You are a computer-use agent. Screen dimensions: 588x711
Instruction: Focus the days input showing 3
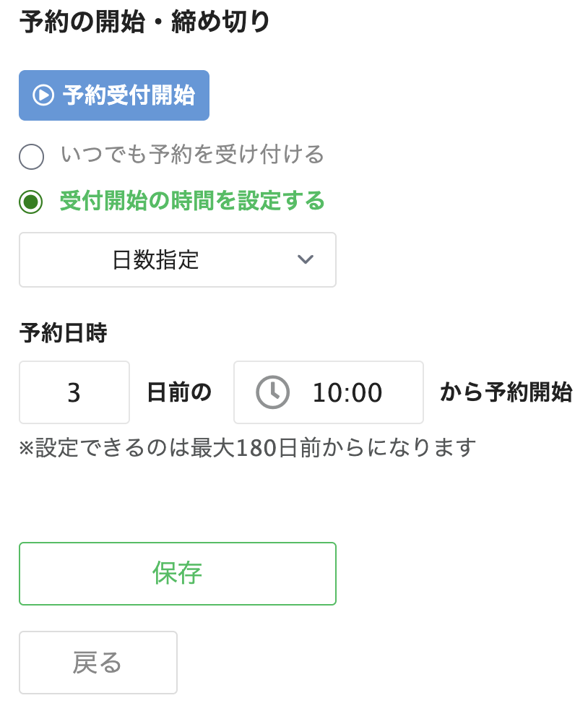(x=74, y=392)
